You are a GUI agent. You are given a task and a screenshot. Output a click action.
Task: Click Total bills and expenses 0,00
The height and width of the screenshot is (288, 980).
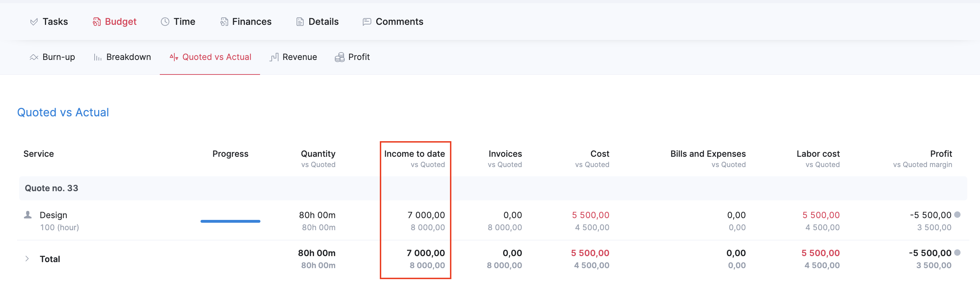[736, 253]
